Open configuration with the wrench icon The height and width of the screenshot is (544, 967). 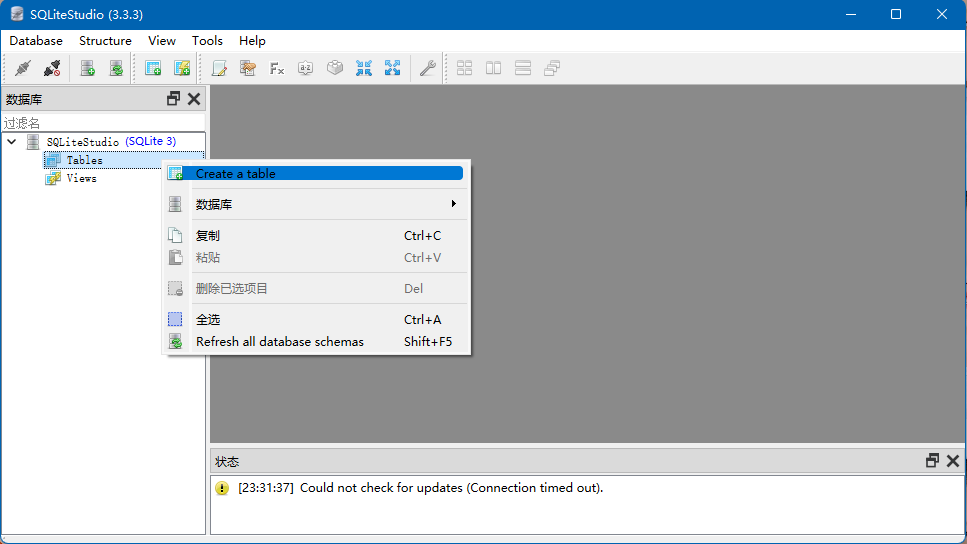tap(427, 68)
